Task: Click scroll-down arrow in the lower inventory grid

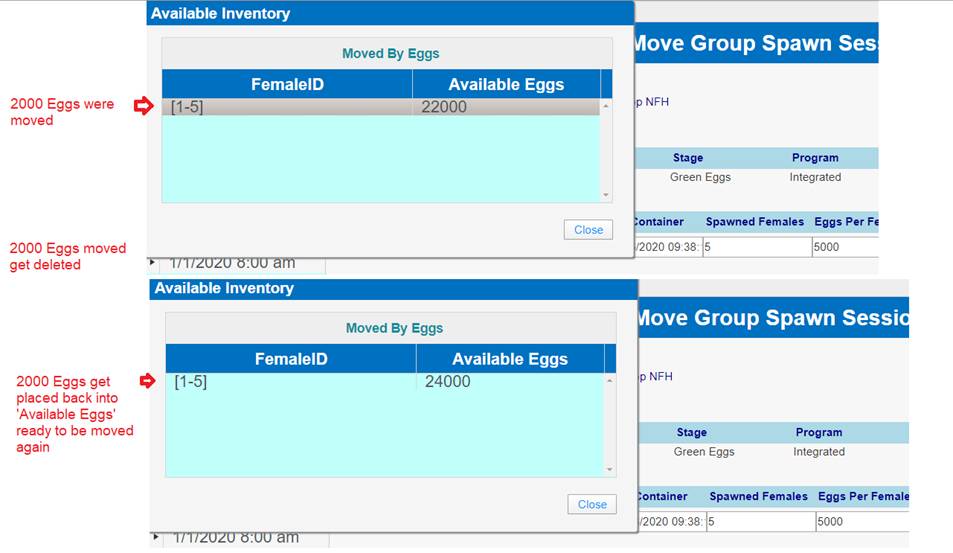Action: [x=610, y=469]
